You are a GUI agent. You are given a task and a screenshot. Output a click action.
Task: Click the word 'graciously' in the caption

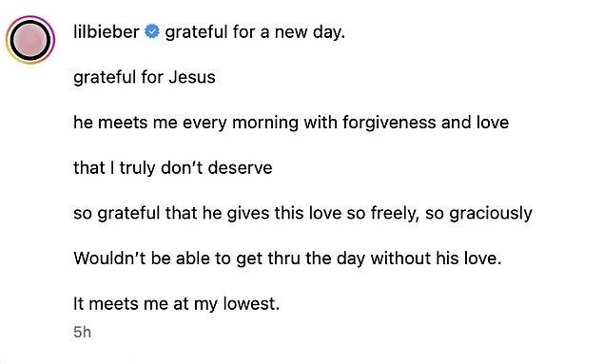click(491, 214)
